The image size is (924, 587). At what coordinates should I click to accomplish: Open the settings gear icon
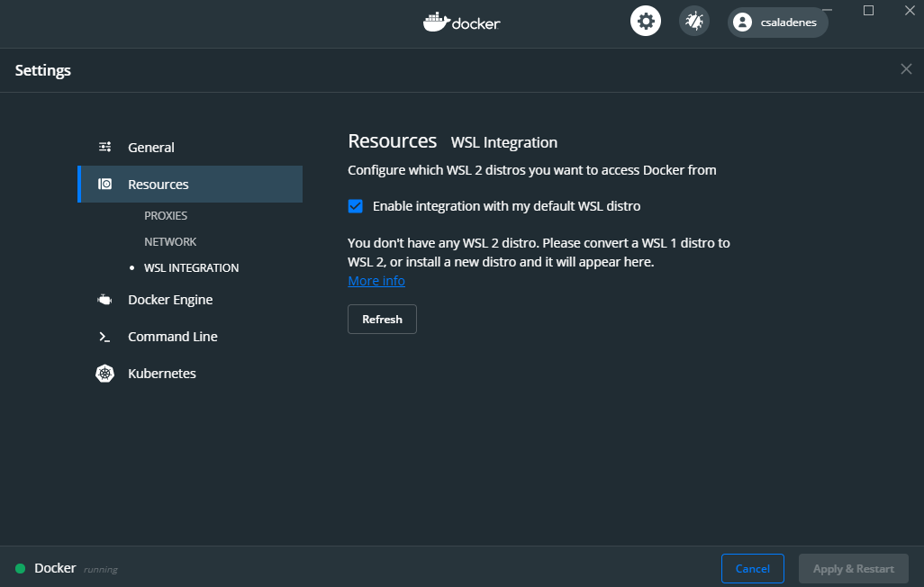646,22
